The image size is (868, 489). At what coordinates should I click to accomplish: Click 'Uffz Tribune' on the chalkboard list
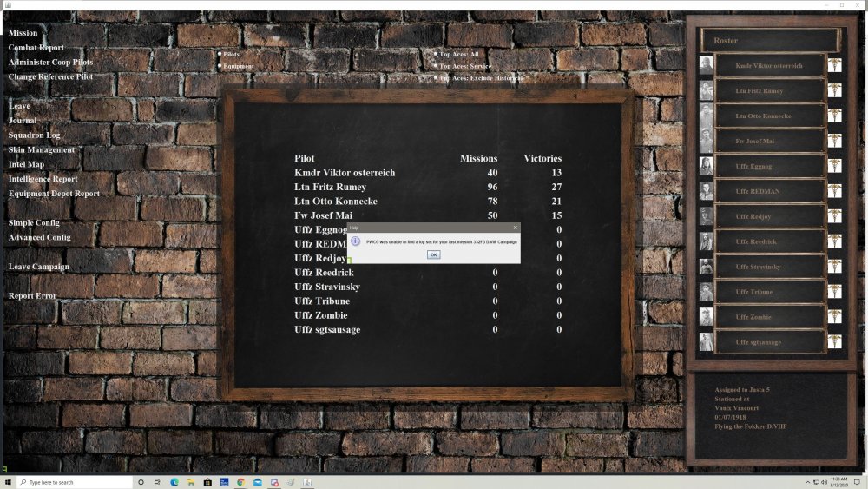point(322,301)
